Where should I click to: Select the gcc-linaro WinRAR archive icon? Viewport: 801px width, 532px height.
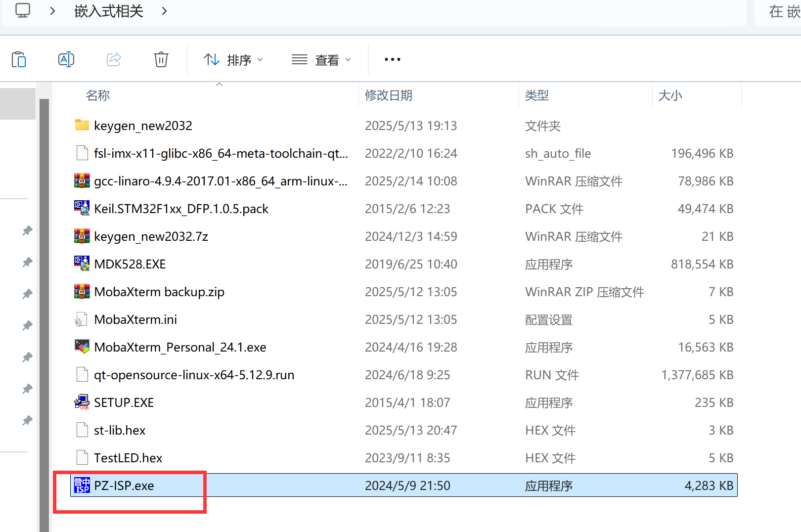click(x=82, y=181)
